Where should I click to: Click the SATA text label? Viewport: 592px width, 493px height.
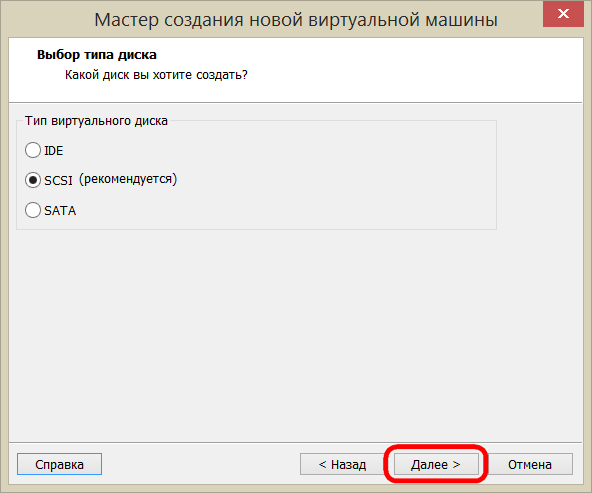(x=60, y=210)
